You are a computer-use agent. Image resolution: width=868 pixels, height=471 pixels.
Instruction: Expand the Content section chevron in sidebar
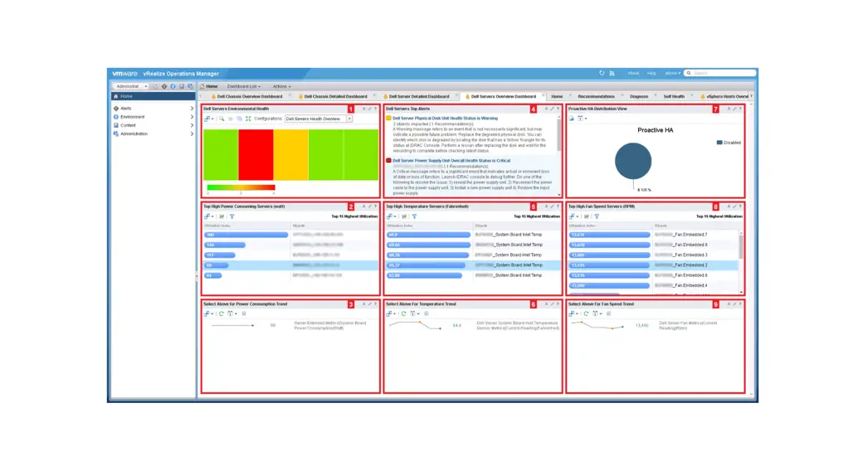(192, 125)
